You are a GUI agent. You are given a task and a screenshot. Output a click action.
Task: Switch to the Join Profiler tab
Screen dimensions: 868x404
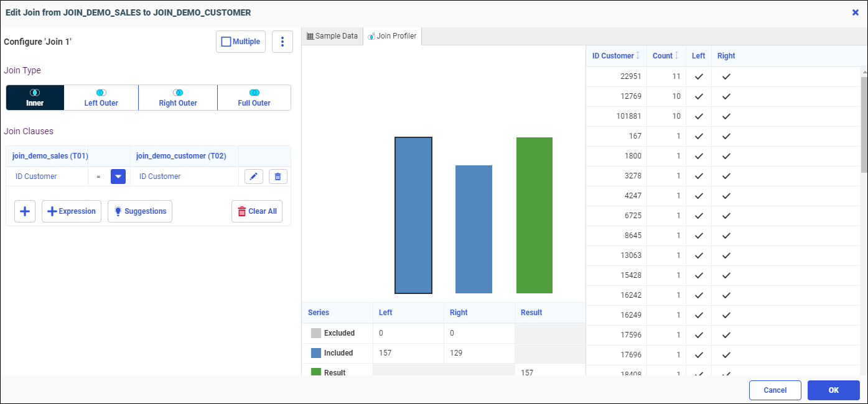coord(393,36)
